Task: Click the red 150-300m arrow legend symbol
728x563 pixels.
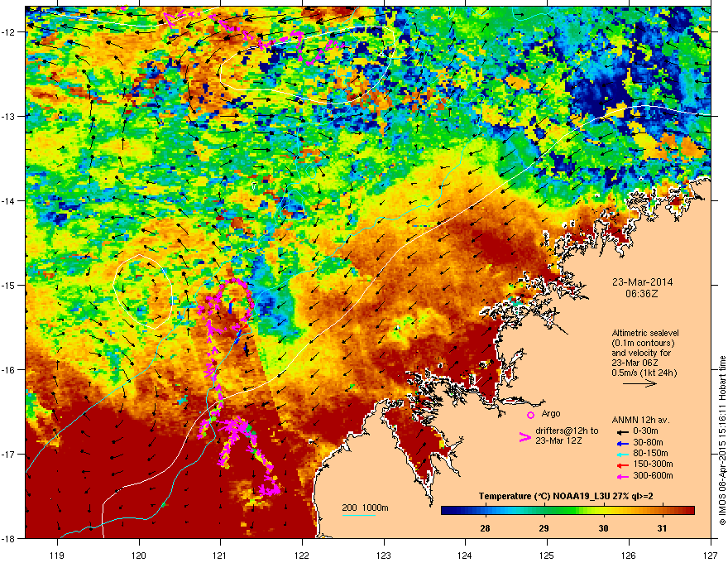Action: pyautogui.click(x=621, y=464)
